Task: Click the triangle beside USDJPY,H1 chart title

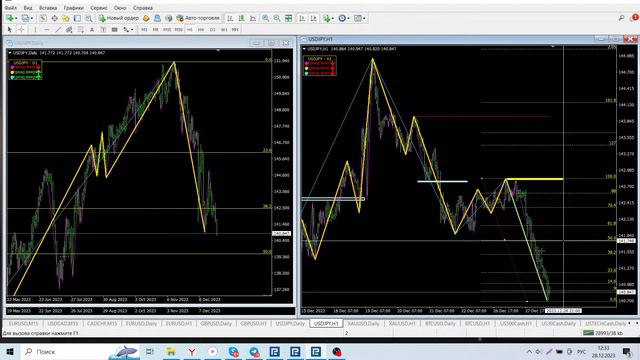Action: 304,49
